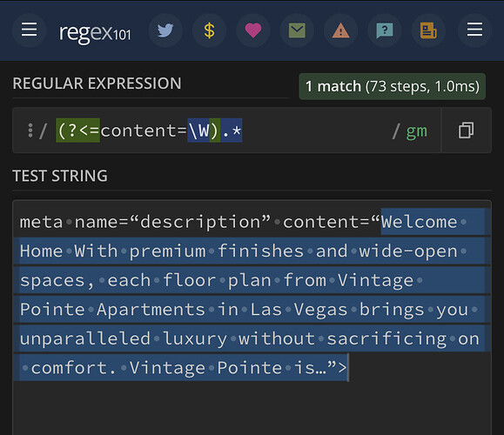This screenshot has height=435, width=504.
Task: Place cursor after Pointe is…"> in test string
Action: [x=349, y=367]
